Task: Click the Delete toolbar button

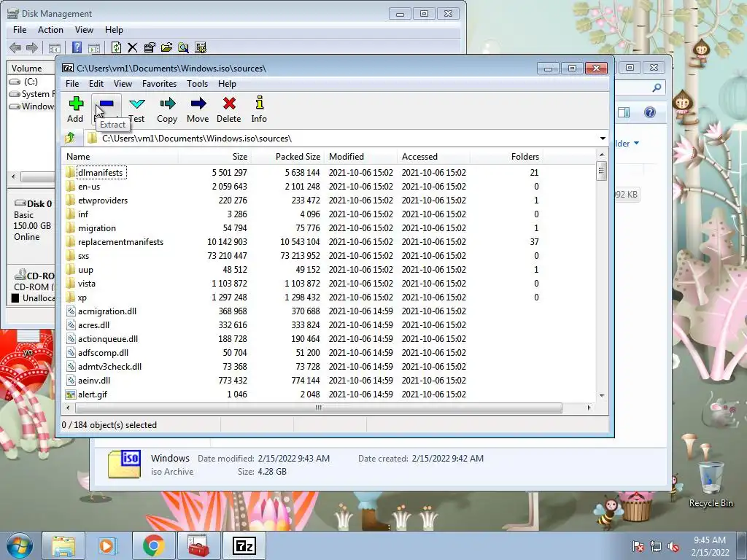Action: coord(228,109)
